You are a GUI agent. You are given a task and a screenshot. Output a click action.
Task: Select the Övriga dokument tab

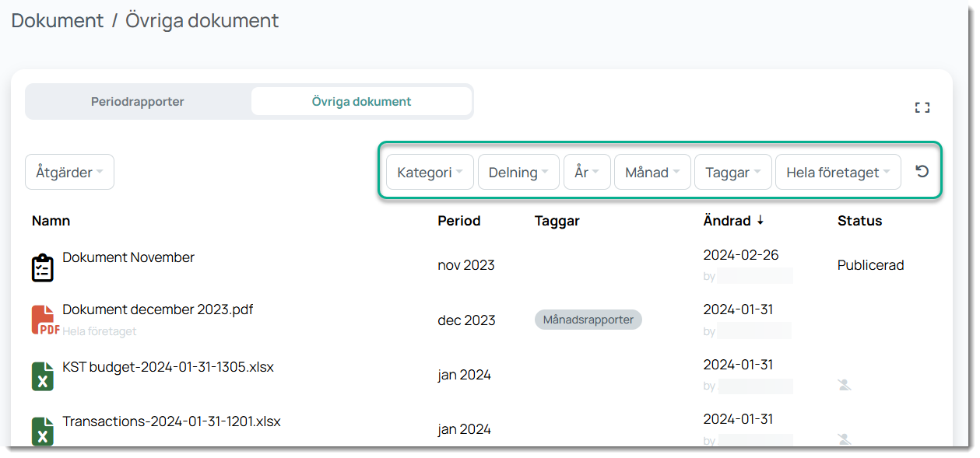coord(361,102)
